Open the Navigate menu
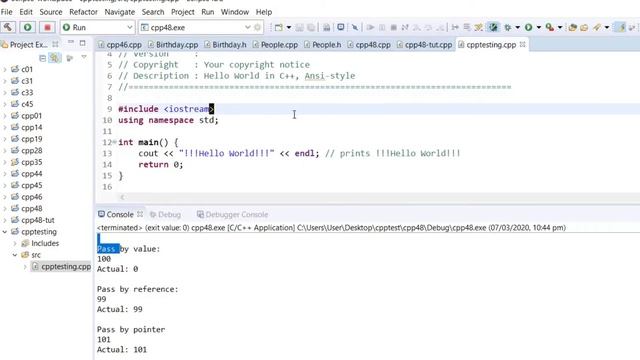 (120, 12)
